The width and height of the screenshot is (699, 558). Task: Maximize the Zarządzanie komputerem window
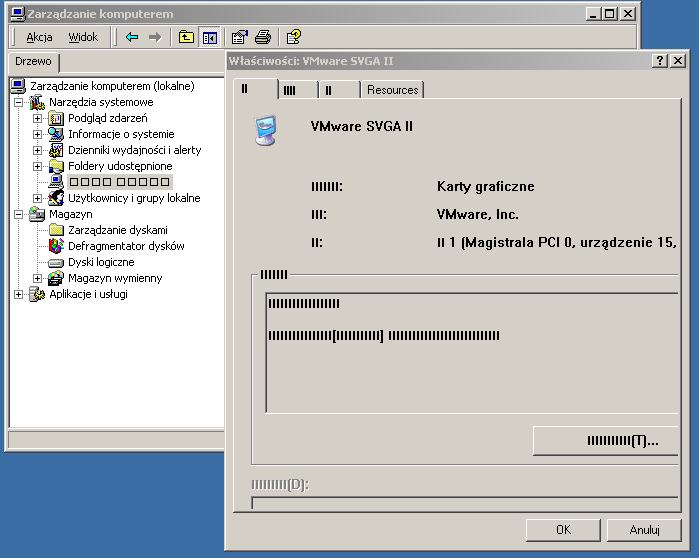pyautogui.click(x=609, y=14)
